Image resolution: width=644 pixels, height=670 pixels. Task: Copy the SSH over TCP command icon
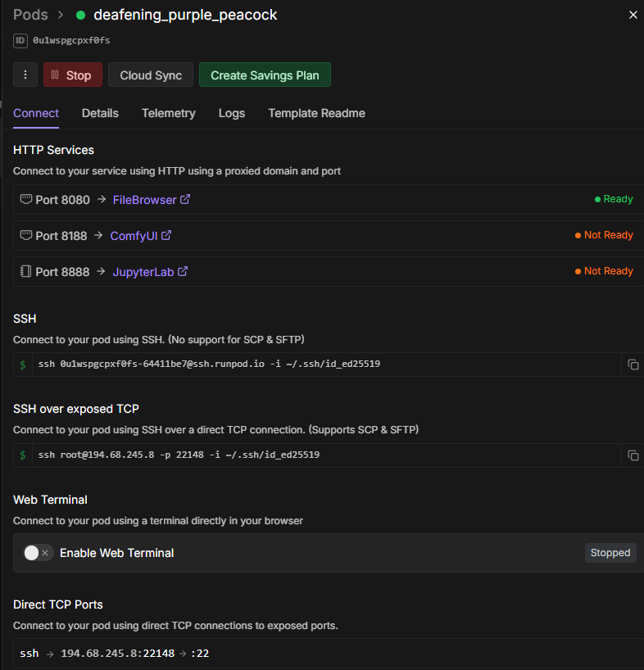point(632,455)
